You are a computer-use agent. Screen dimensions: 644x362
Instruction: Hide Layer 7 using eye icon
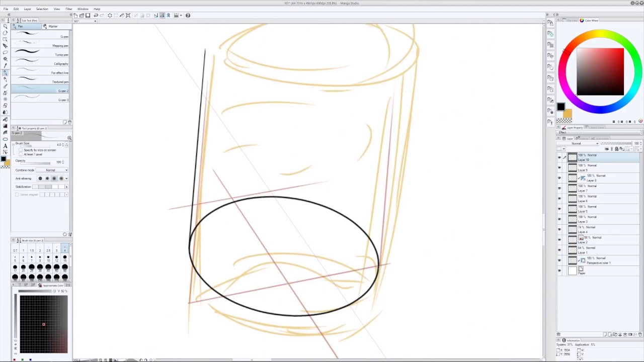tap(559, 189)
